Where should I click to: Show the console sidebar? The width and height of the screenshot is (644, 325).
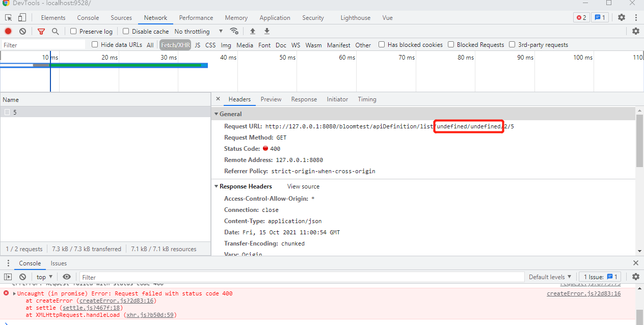click(x=8, y=277)
